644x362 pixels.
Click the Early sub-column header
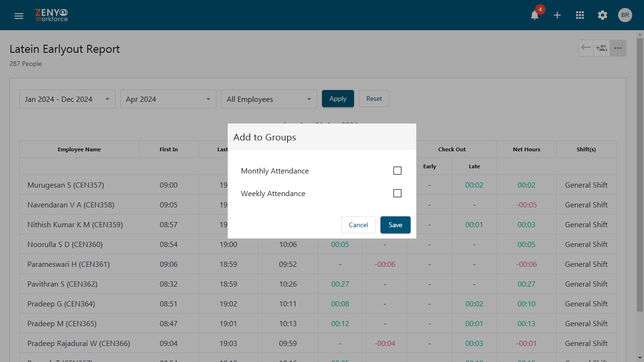click(x=429, y=166)
